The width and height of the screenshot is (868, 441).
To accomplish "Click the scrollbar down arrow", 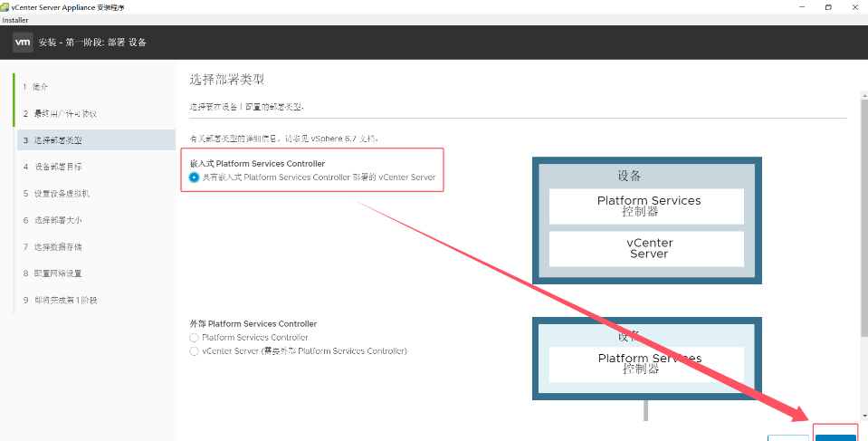I will 864,416.
